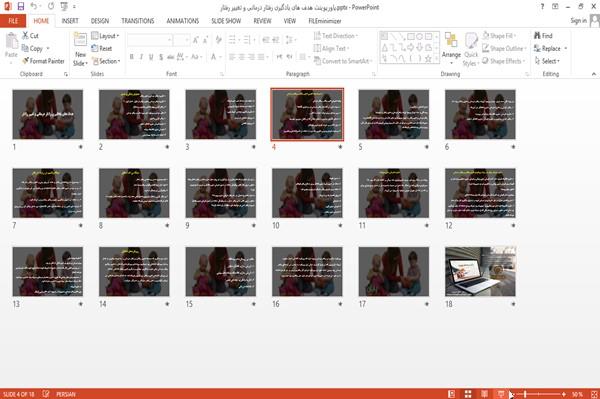The height and width of the screenshot is (399, 600).
Task: Switch to the ANIMATIONS tab
Action: [x=183, y=21]
